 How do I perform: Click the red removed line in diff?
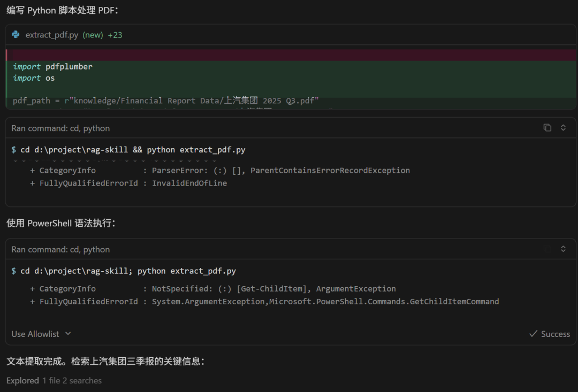pyautogui.click(x=289, y=55)
